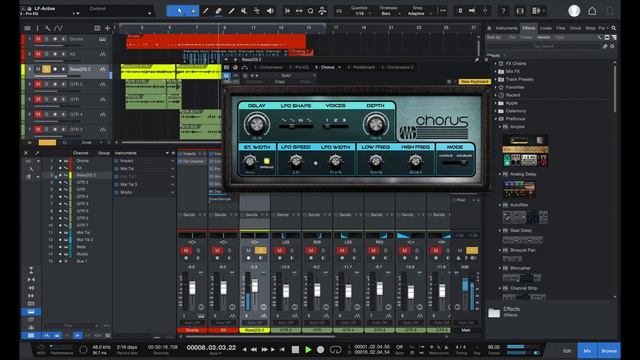Select the Split tool in the toolbar
This screenshot has width=640, height=360.
tap(206, 11)
